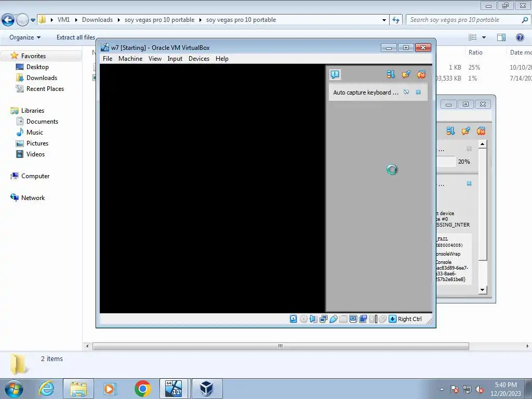Open Documents library
Screen dimensions: 532x399
point(42,122)
